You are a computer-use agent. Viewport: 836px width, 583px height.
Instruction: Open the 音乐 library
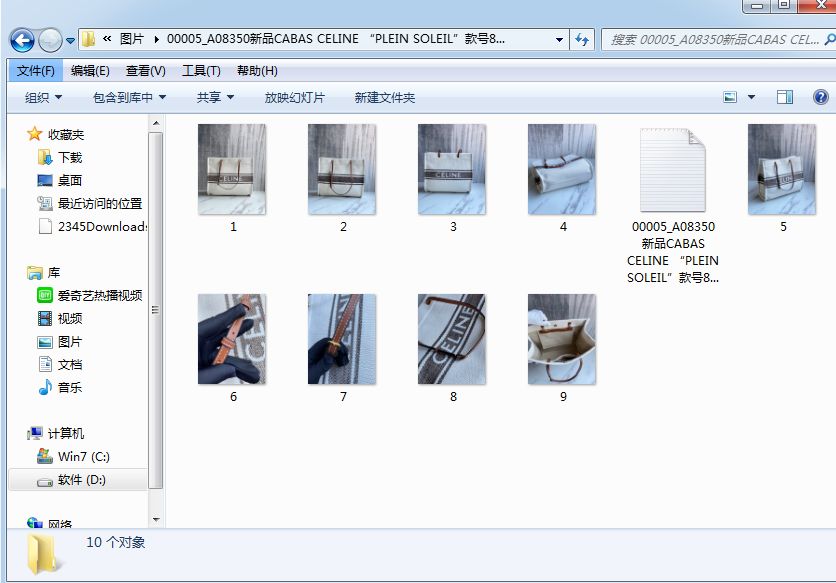70,388
